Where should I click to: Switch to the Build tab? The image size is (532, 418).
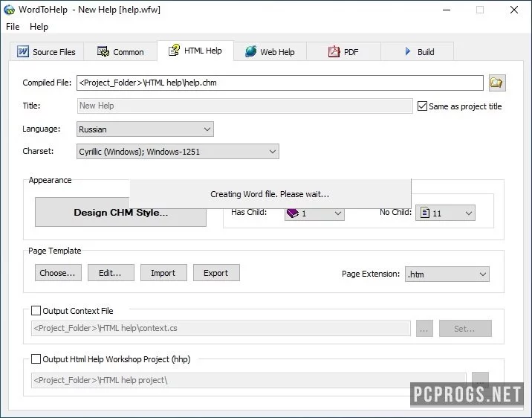tap(417, 51)
